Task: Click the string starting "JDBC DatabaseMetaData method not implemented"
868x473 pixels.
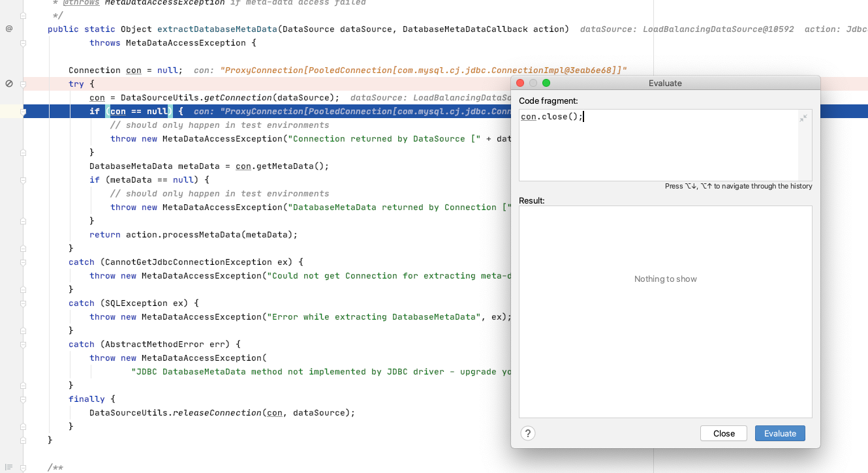Action: [x=321, y=372]
